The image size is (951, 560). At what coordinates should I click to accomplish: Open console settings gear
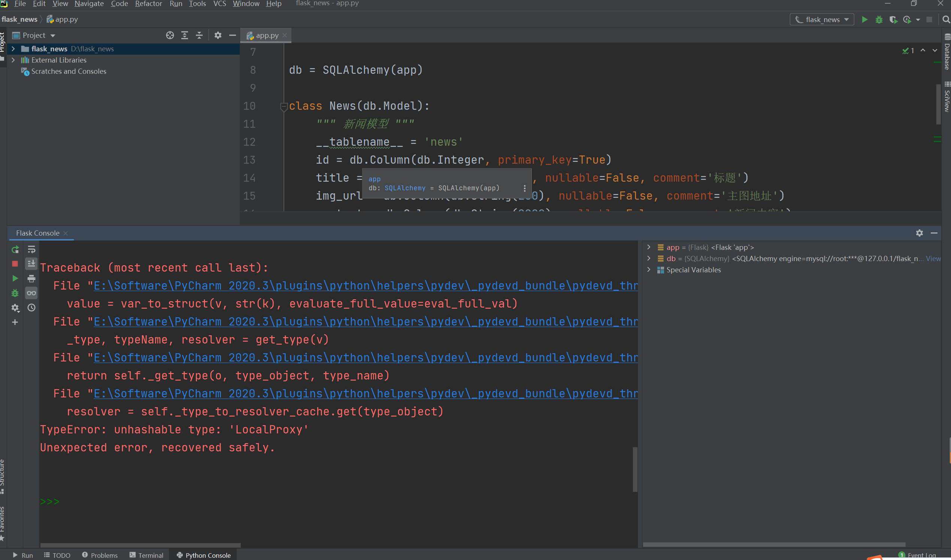[15, 308]
